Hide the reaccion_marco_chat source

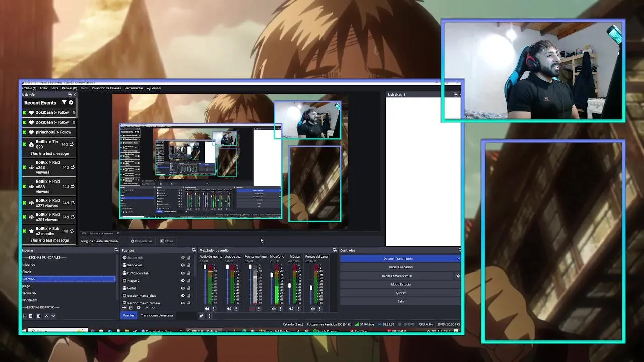tap(183, 295)
